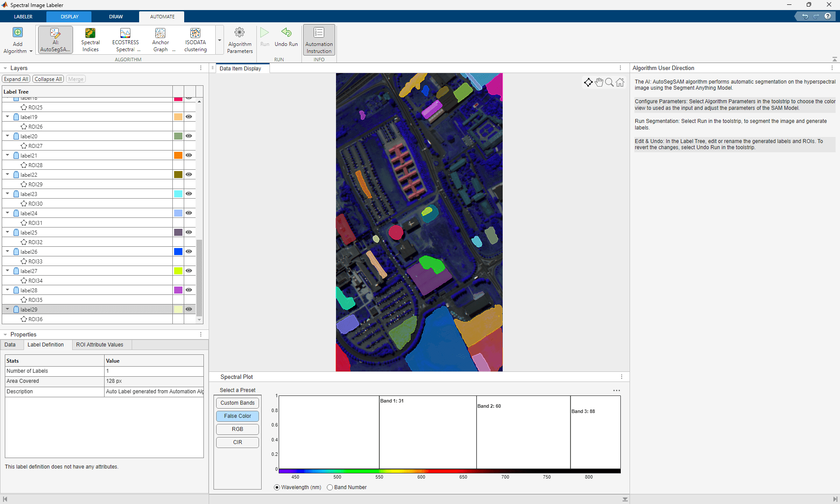This screenshot has height=504, width=840.
Task: Activate the pan tool above the image
Action: pyautogui.click(x=598, y=82)
